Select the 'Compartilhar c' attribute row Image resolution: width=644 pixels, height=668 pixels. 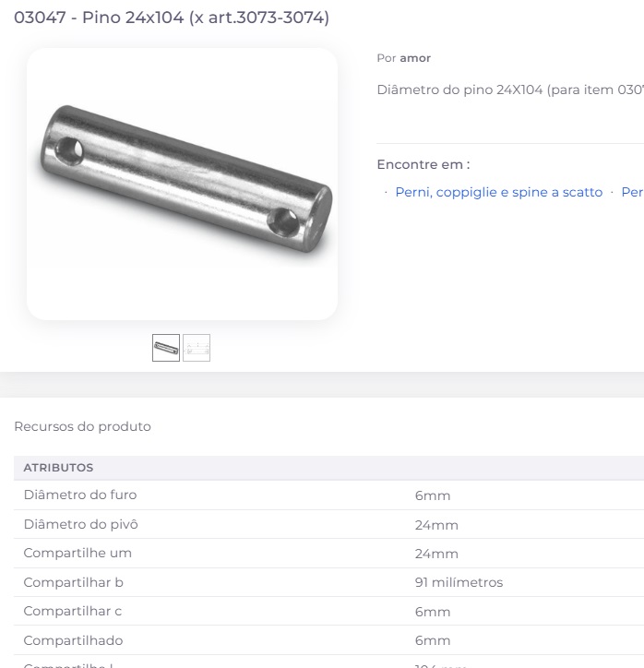coord(328,612)
